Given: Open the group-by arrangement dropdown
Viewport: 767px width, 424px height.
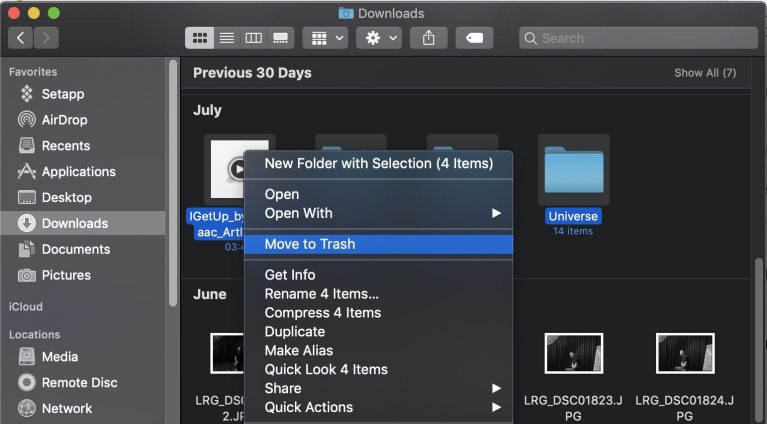Looking at the screenshot, I should pyautogui.click(x=325, y=38).
